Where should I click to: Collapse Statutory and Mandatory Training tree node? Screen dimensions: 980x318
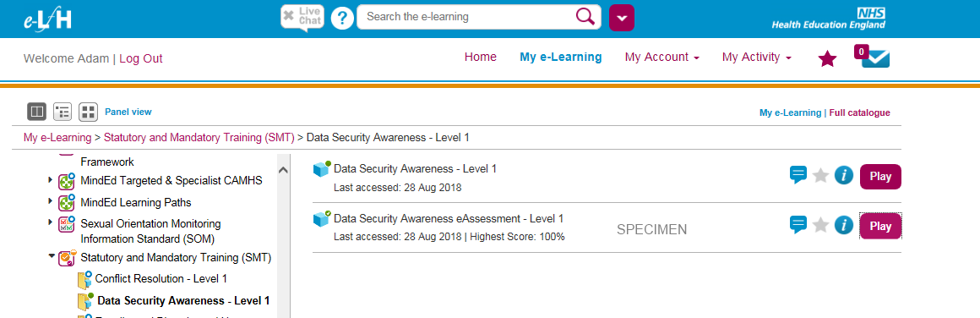tap(52, 256)
